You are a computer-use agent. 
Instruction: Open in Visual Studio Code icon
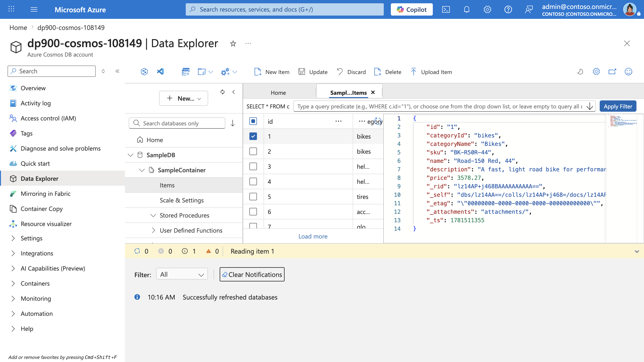(160, 72)
